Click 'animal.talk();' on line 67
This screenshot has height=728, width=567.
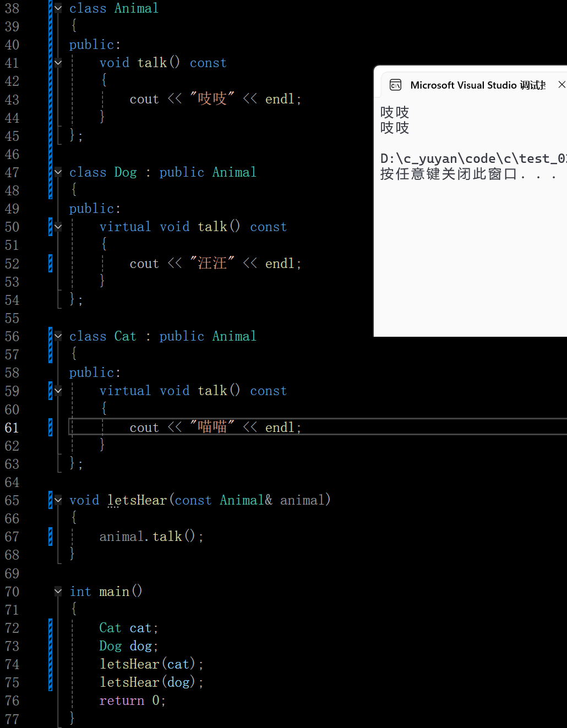point(151,537)
